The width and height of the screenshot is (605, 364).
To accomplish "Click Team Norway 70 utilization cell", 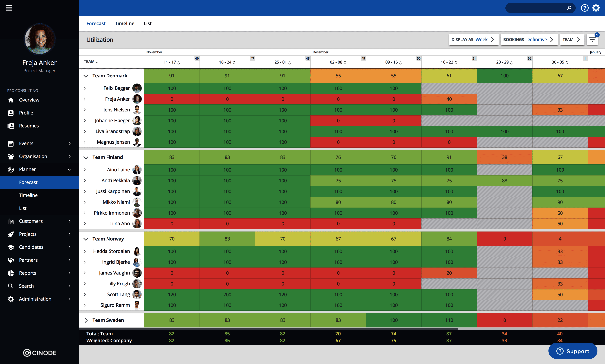I will (172, 239).
